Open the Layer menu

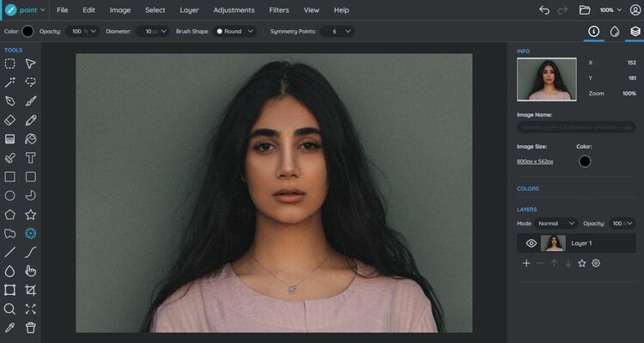[x=190, y=9]
